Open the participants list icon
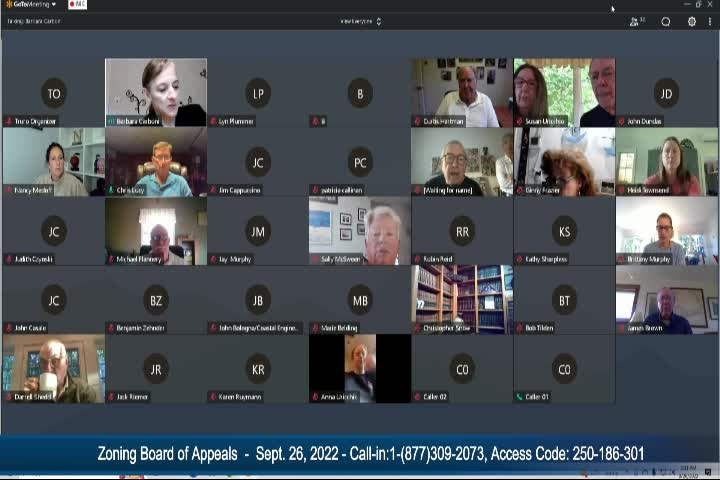Viewport: 720px width, 480px height. click(636, 21)
